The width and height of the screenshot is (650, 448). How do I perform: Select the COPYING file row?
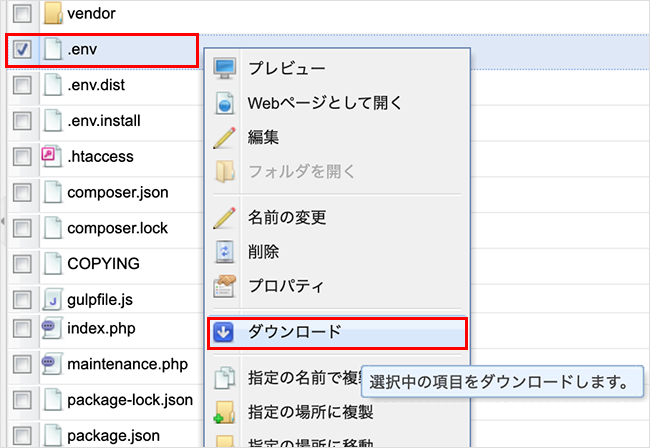coord(103,264)
